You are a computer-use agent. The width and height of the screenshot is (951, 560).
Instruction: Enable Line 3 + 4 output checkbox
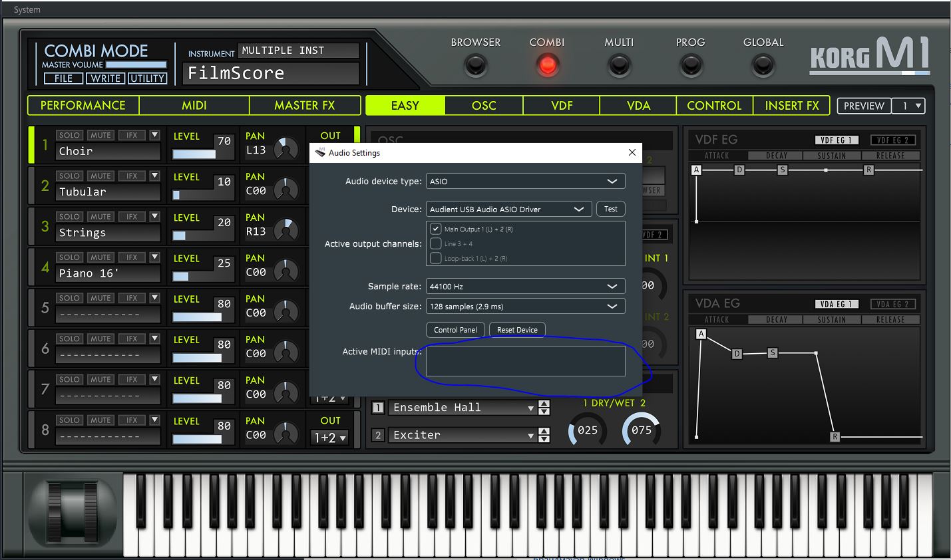tap(436, 243)
